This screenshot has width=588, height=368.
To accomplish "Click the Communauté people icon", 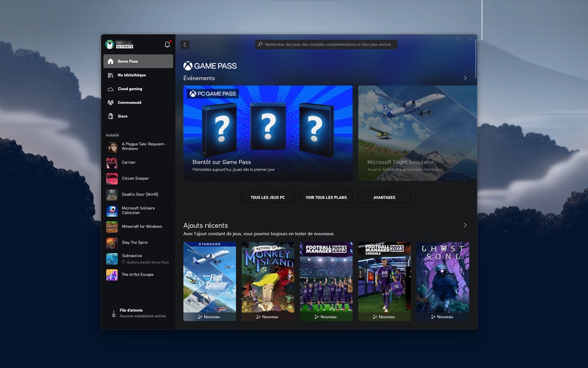I will point(110,103).
